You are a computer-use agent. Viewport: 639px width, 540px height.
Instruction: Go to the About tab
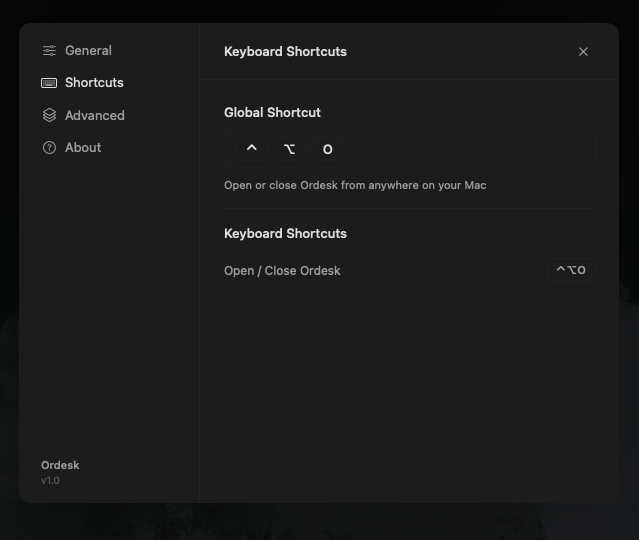[83, 148]
